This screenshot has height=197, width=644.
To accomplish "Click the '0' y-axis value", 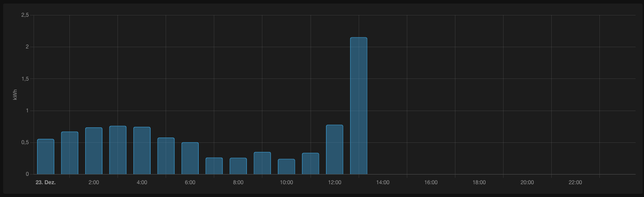I will (27, 174).
